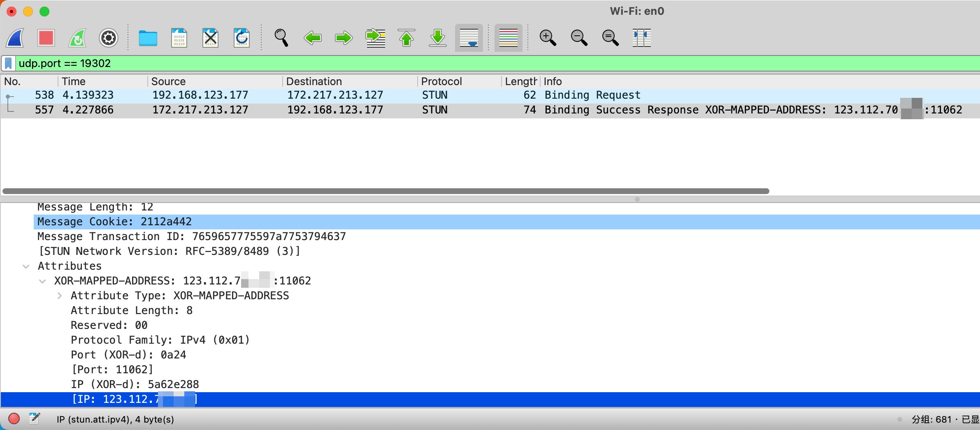
Task: Toggle packet list colorization
Action: pyautogui.click(x=508, y=38)
